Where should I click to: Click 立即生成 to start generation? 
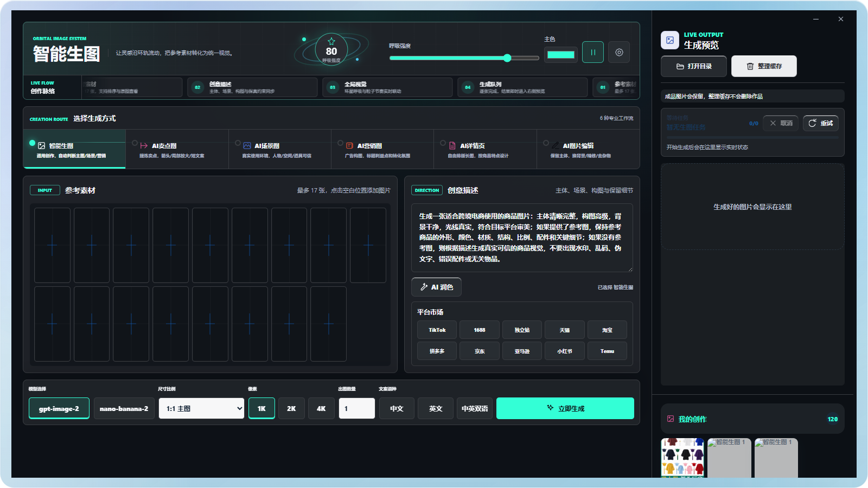pyautogui.click(x=565, y=408)
